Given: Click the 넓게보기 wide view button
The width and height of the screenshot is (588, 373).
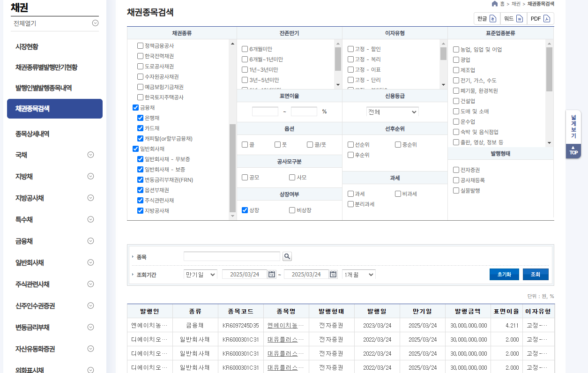Looking at the screenshot, I should click(573, 127).
